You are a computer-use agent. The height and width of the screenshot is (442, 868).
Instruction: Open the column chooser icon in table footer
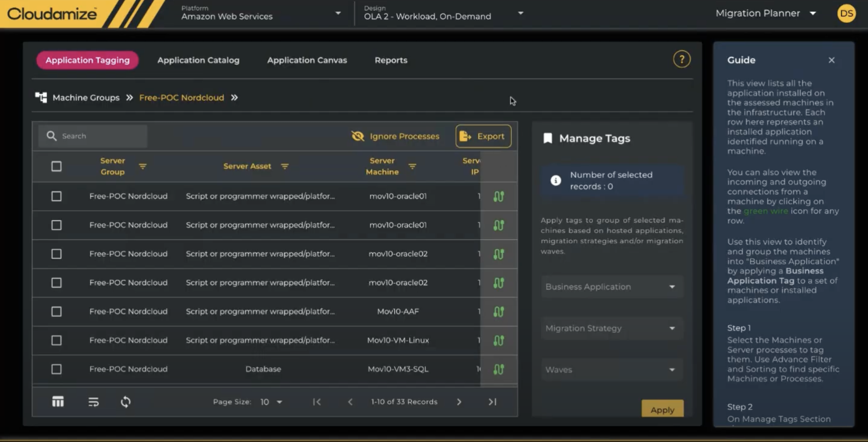pos(58,402)
